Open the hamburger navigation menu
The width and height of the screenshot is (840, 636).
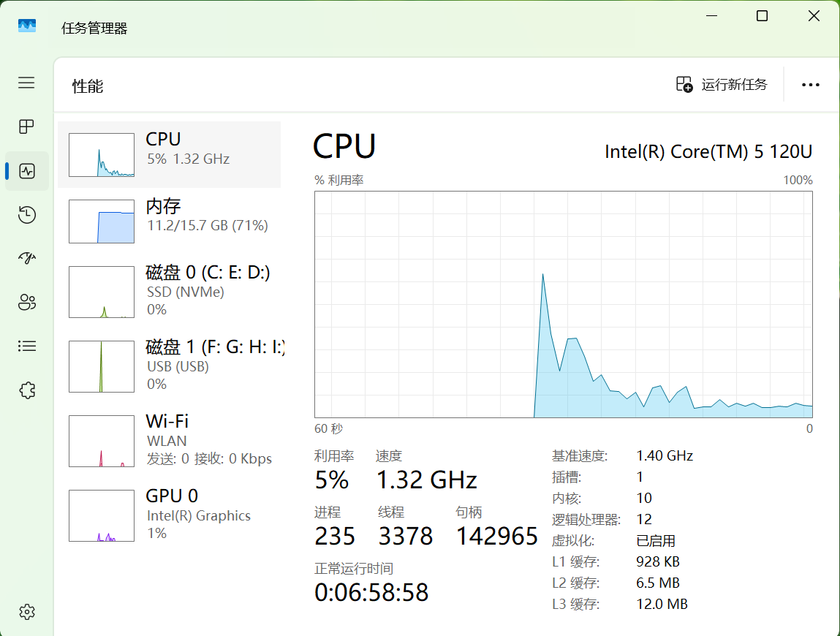(x=26, y=83)
